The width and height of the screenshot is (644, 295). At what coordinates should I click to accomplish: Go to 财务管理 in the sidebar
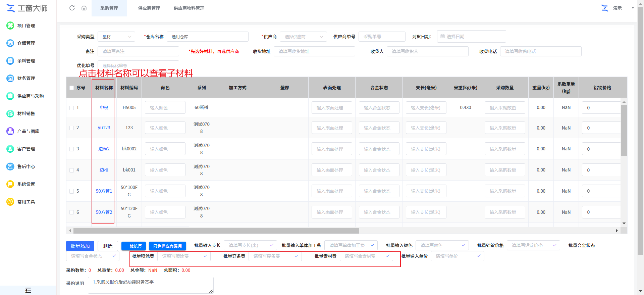point(26,78)
